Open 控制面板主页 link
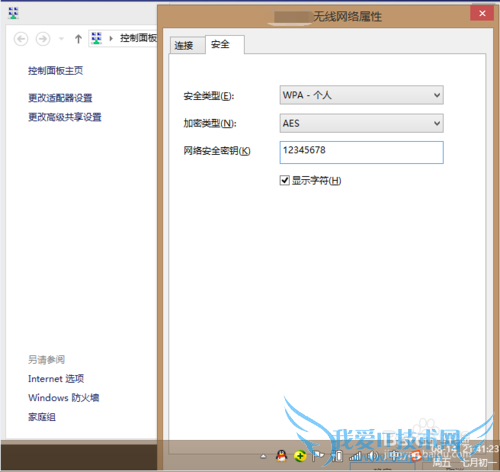Viewport: 500px width, 472px height. click(55, 71)
